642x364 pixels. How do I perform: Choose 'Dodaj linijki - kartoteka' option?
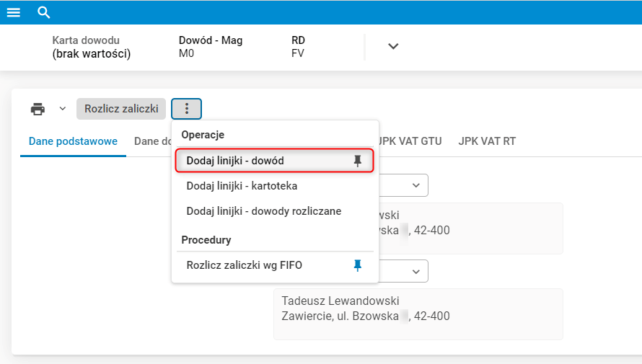(x=242, y=186)
